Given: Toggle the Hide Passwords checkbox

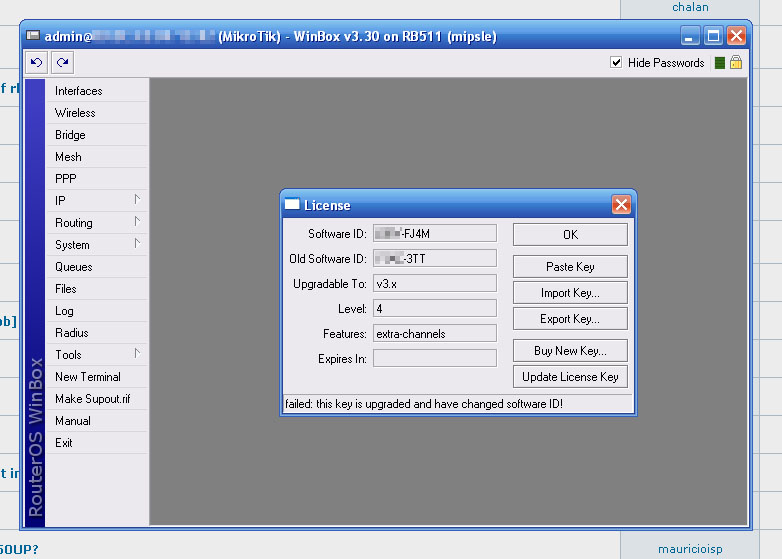Looking at the screenshot, I should (616, 62).
